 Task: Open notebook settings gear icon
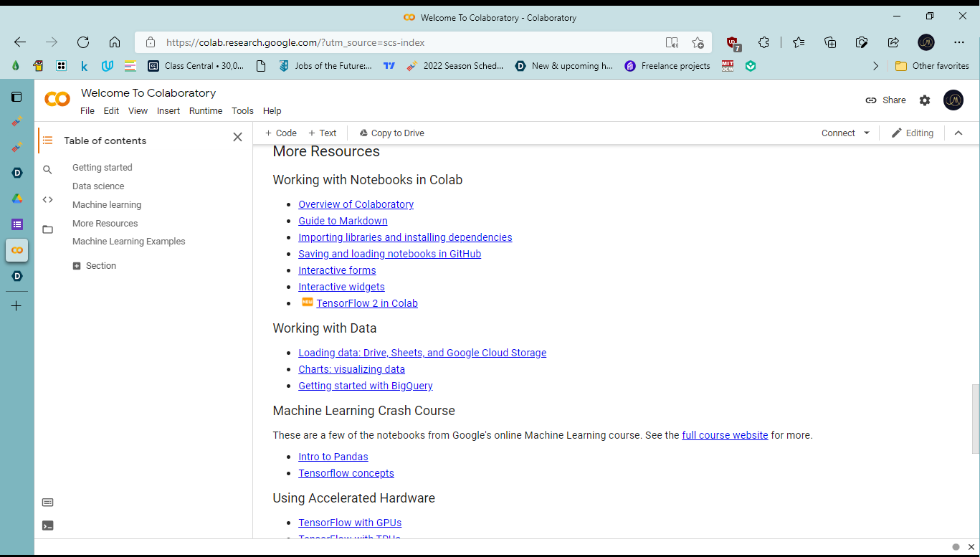pyautogui.click(x=925, y=100)
